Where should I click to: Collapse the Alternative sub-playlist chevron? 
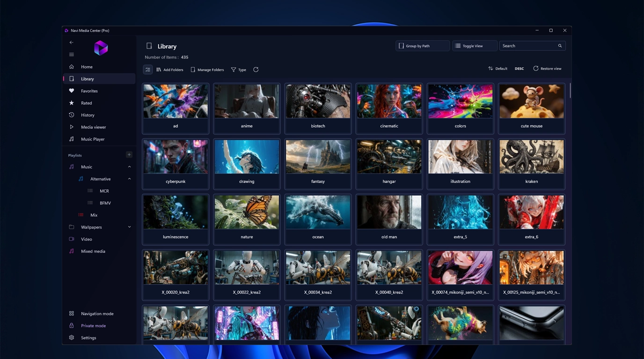point(129,179)
